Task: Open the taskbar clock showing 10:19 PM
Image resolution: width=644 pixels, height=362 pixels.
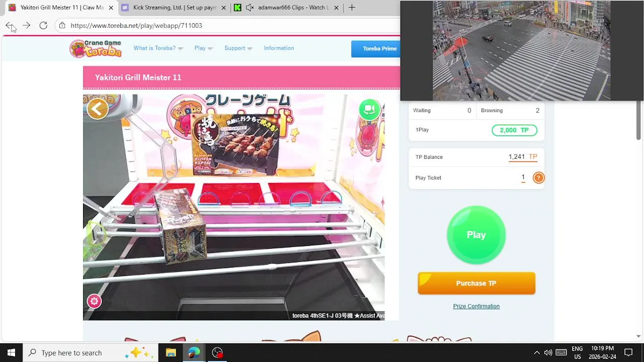Action: click(602, 352)
